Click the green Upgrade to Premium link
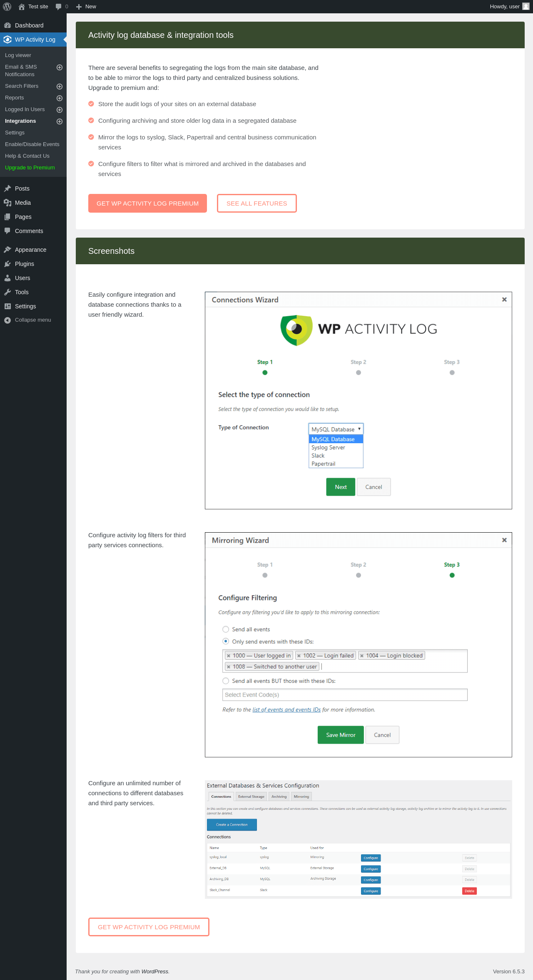Screen dimensions: 533x980 coord(30,168)
